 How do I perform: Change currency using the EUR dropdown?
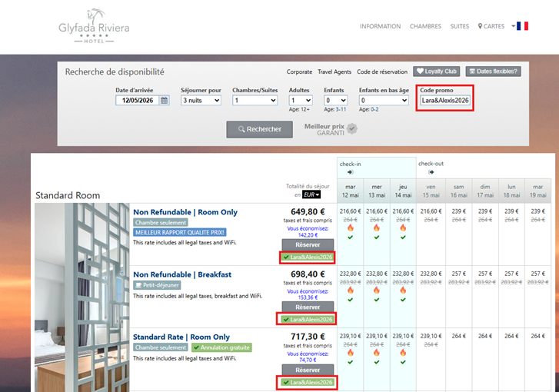(x=311, y=195)
